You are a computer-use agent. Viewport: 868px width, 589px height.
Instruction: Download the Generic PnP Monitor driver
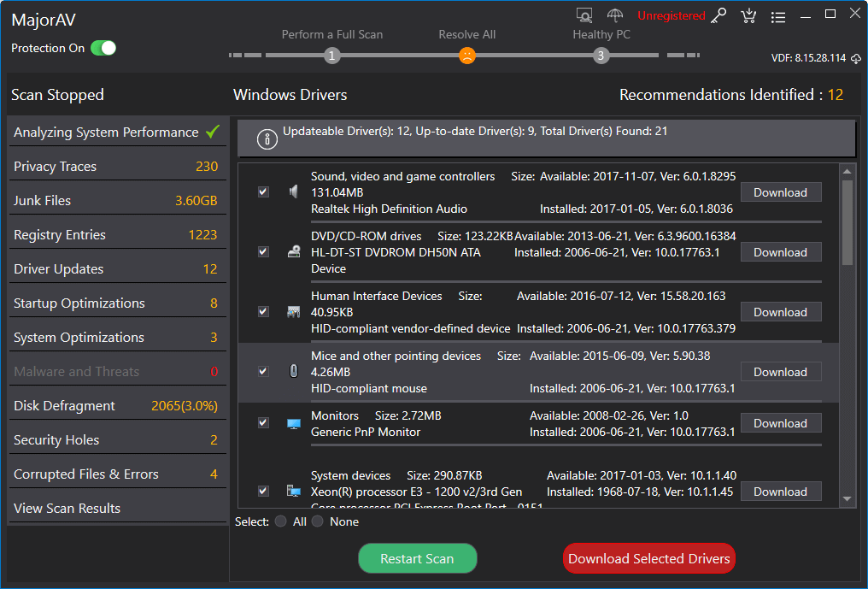(781, 423)
